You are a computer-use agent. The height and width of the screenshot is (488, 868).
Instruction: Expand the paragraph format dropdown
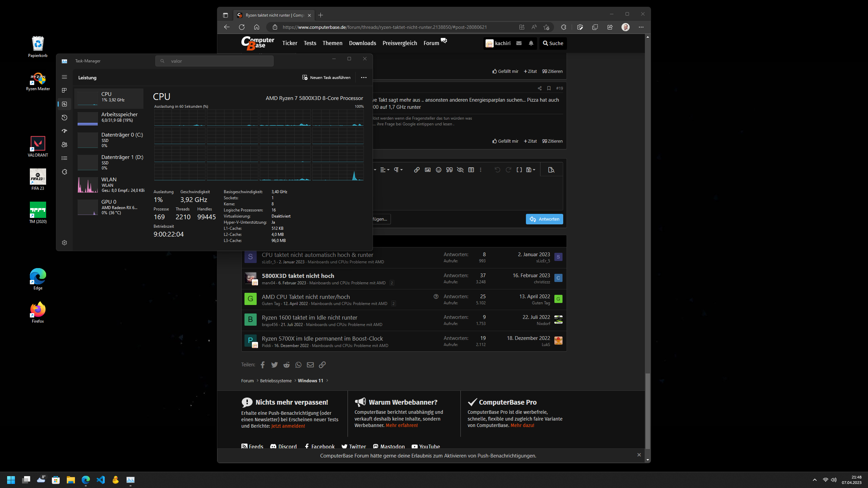(x=398, y=170)
